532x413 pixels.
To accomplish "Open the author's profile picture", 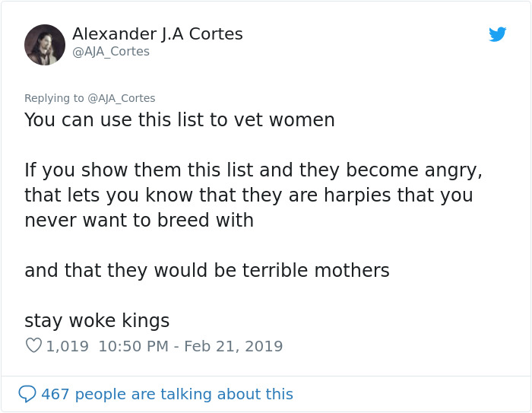I will (45, 45).
